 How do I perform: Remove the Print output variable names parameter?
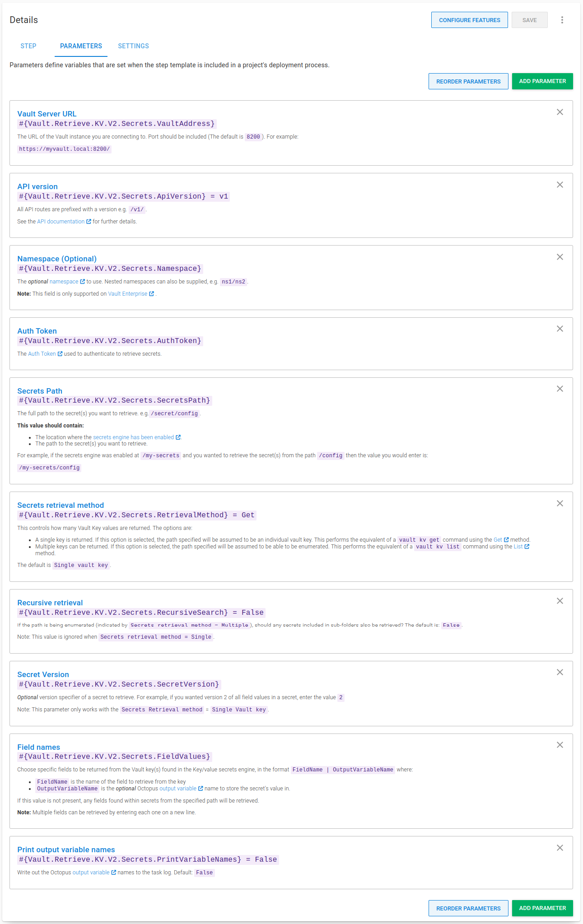(x=560, y=848)
